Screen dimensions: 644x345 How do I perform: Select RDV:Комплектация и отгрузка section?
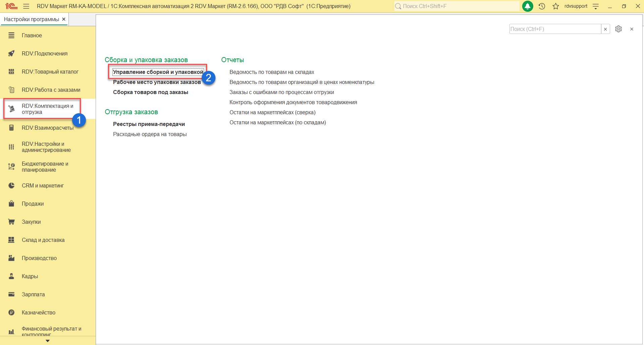[x=47, y=109]
